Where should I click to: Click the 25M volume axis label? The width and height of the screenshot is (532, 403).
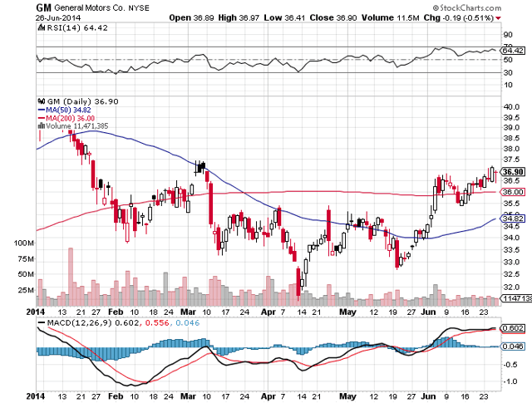coord(26,290)
